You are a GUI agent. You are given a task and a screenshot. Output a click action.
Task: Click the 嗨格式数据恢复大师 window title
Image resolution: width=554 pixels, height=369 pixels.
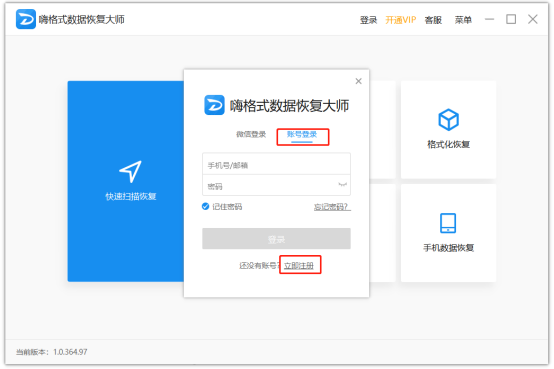82,19
